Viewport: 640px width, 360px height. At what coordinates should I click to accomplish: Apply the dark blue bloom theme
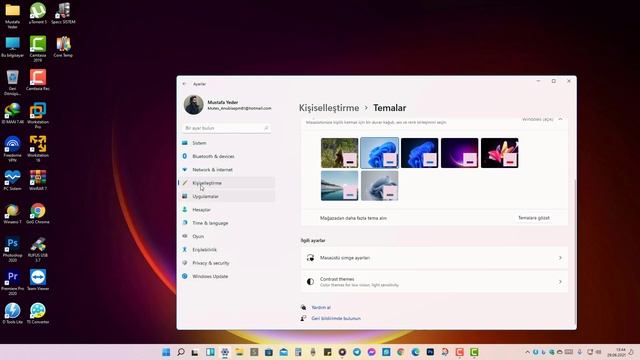pyautogui.click(x=420, y=153)
